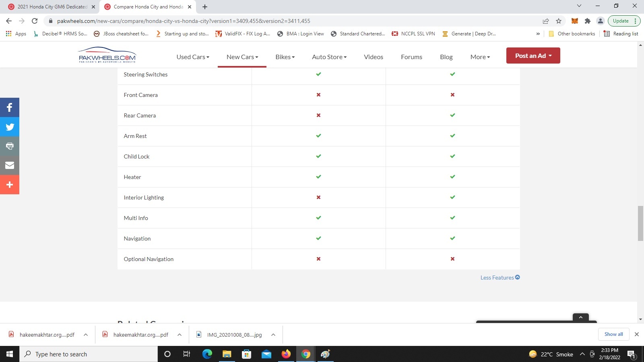Screen dimensions: 644x362
Task: Expand options for IMG_20201008 jpg download
Action: tap(273, 335)
